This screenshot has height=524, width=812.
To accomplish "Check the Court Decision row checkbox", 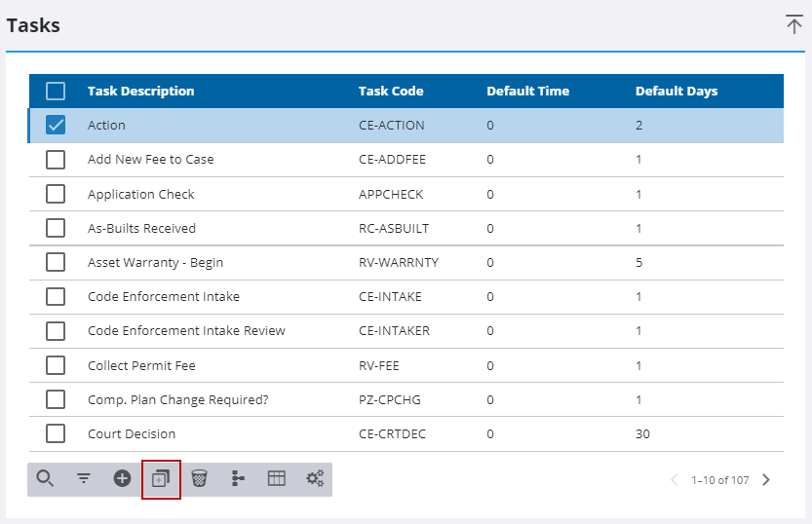I will pos(56,433).
